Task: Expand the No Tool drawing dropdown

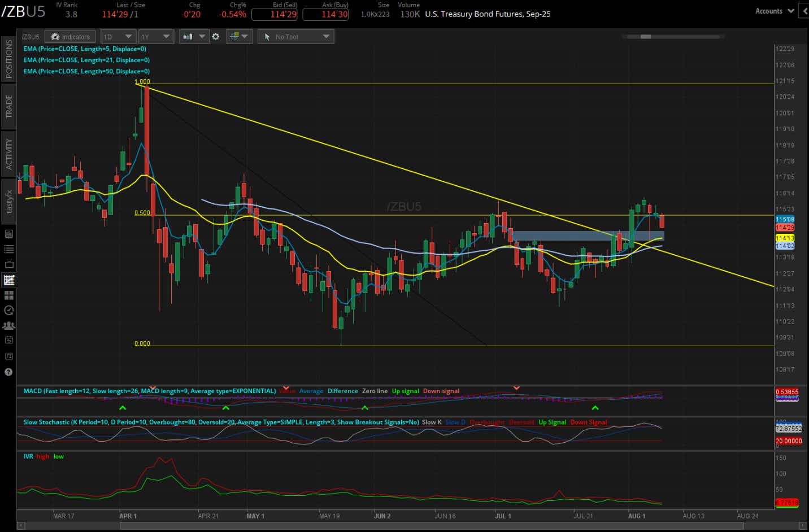Action: coord(295,36)
